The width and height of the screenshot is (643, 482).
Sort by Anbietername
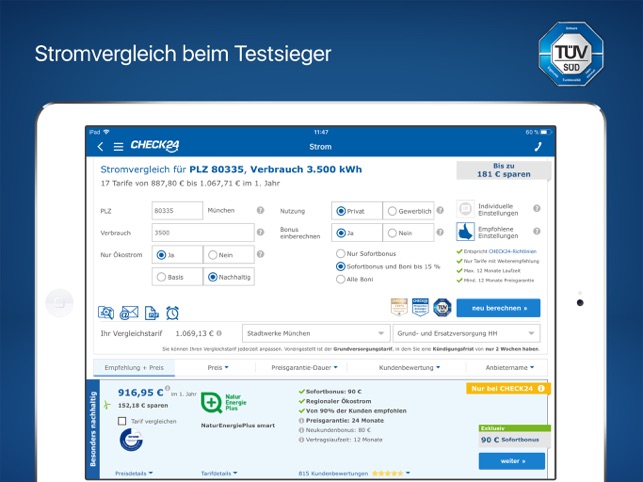point(510,368)
